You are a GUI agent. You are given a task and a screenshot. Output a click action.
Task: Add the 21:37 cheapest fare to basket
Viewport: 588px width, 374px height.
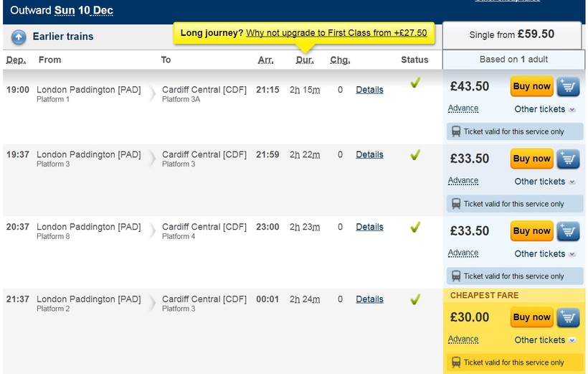[568, 317]
